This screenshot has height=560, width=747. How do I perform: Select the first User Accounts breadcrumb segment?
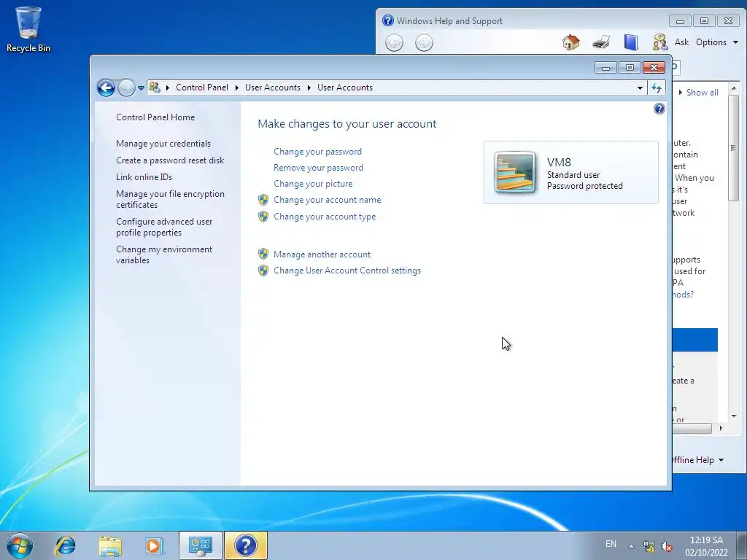click(273, 87)
